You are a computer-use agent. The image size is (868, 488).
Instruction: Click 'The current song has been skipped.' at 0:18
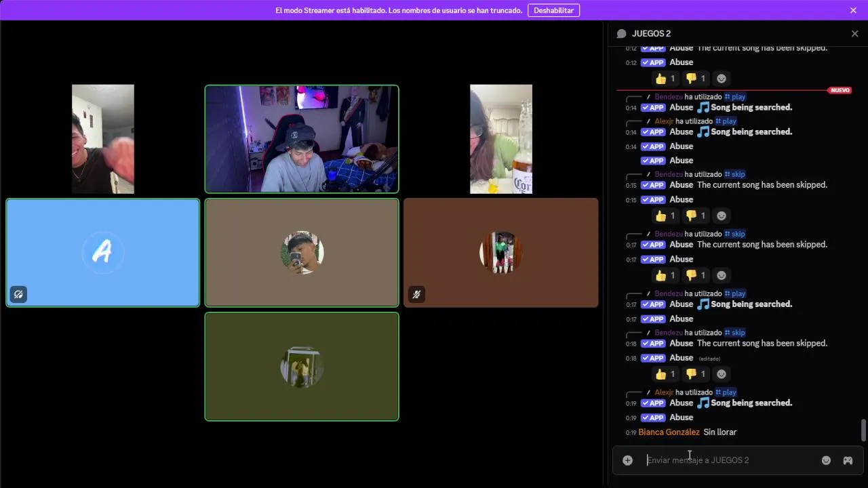click(x=762, y=344)
